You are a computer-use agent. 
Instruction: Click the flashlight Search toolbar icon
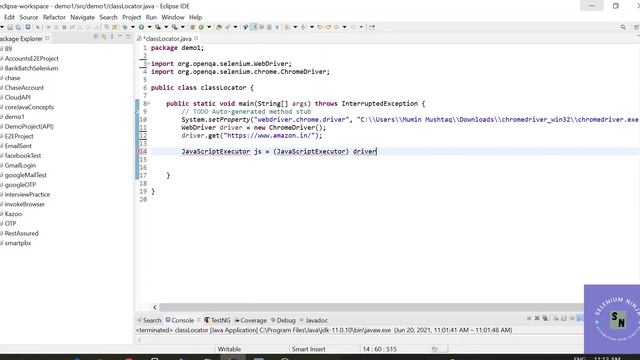point(227,27)
